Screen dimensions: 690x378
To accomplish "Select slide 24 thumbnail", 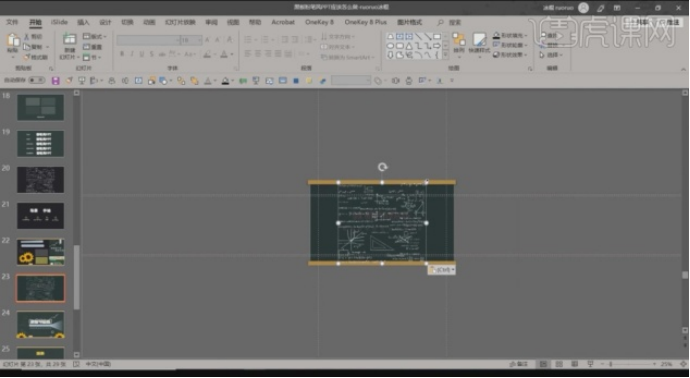I will pyautogui.click(x=40, y=324).
